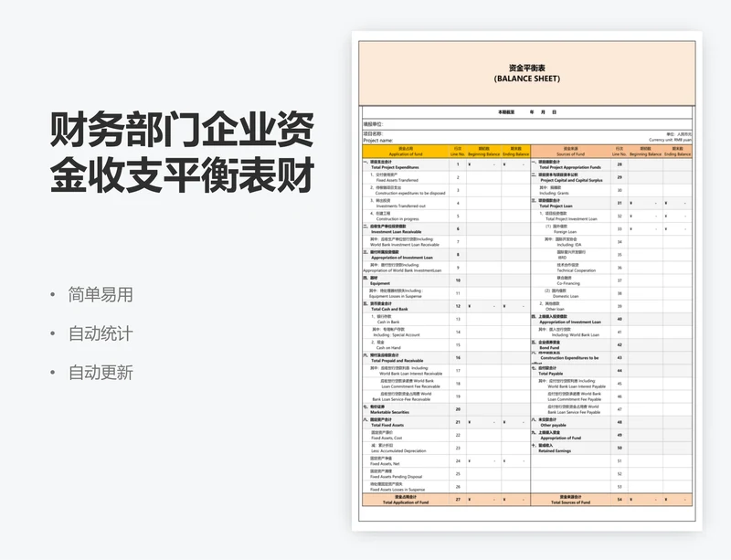Select the "Including: IDA" row label
731x560 pixels.
pyautogui.click(x=568, y=245)
